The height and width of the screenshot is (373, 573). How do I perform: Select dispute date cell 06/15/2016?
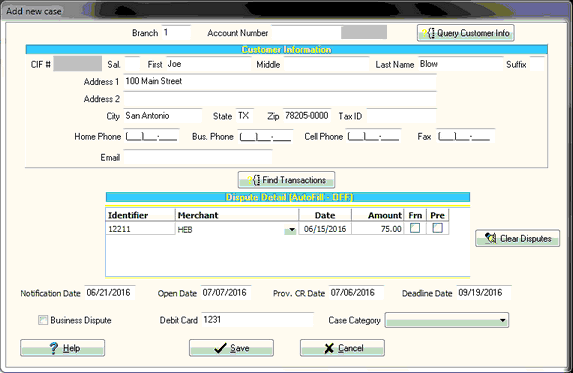[x=325, y=229]
